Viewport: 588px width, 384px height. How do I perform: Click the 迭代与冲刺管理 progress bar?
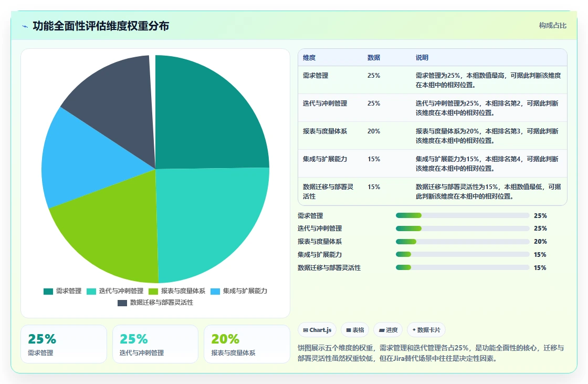click(463, 229)
